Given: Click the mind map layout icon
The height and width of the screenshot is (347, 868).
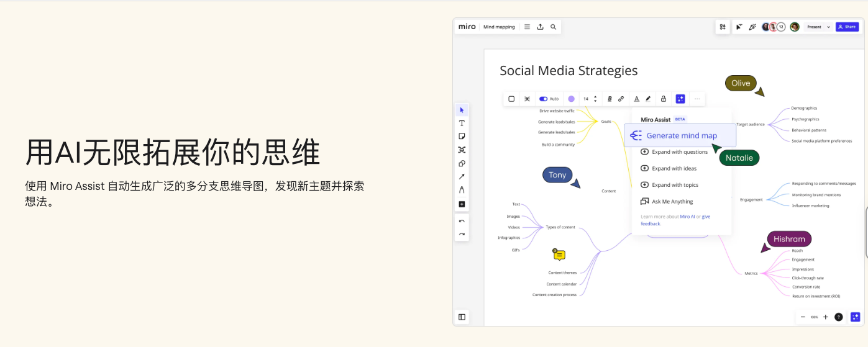Looking at the screenshot, I should 527,99.
